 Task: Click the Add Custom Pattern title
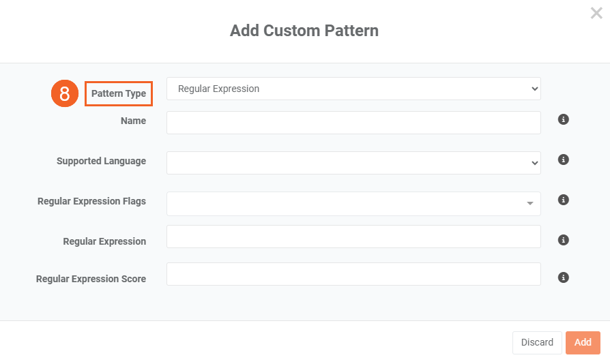pyautogui.click(x=304, y=31)
